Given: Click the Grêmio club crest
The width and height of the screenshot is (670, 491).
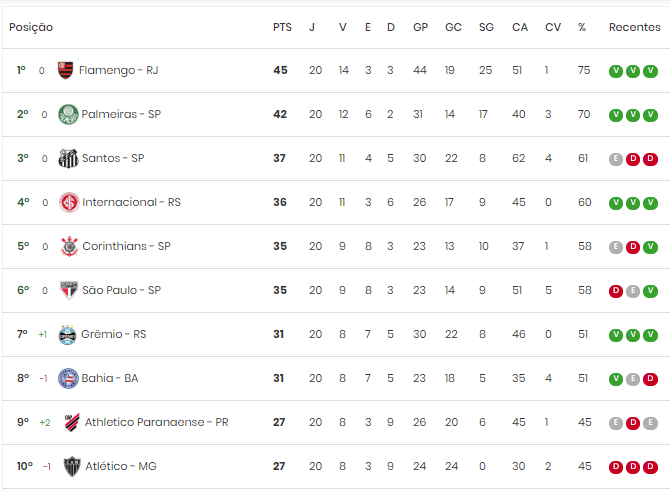Looking at the screenshot, I should [x=68, y=335].
